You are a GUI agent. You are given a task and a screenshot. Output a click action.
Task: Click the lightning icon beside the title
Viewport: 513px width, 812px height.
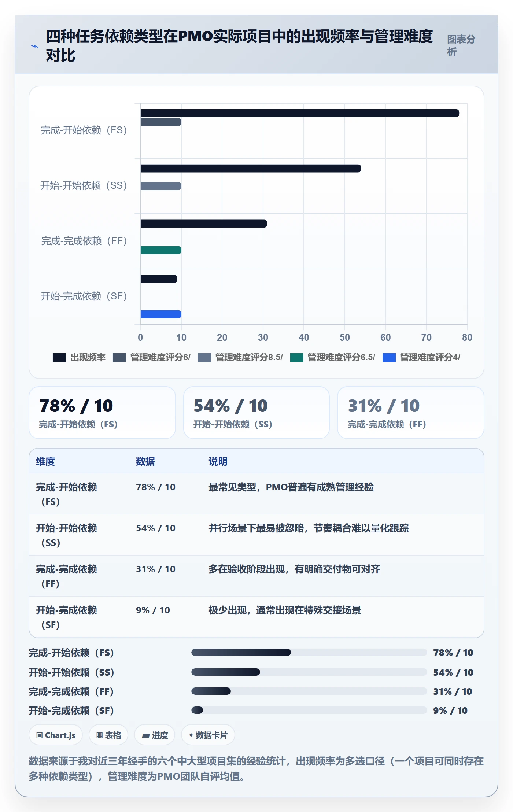[x=35, y=47]
